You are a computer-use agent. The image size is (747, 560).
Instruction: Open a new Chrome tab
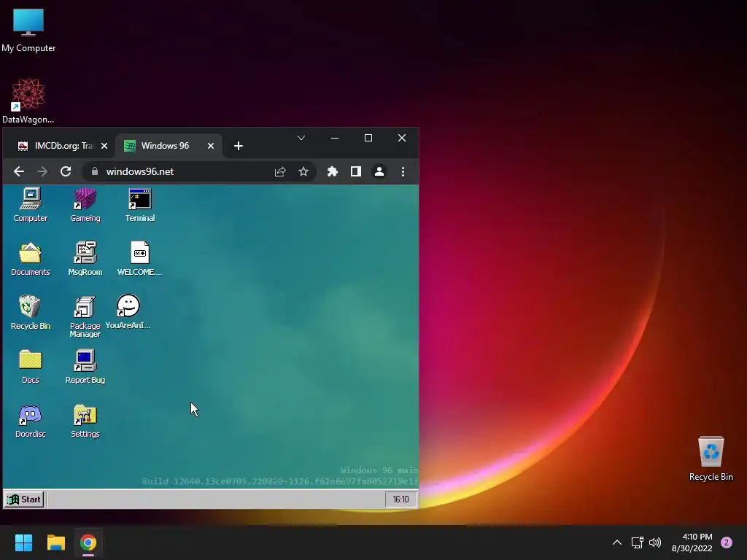pos(239,146)
